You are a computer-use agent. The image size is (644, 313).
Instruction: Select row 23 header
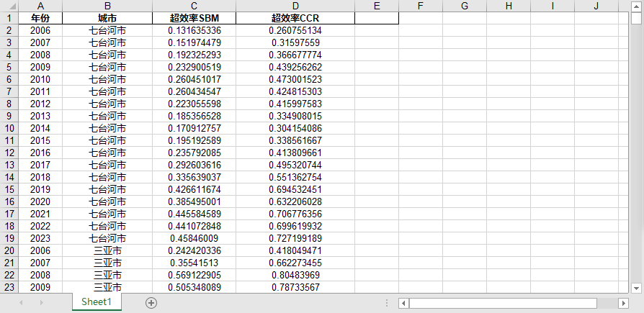pyautogui.click(x=9, y=287)
